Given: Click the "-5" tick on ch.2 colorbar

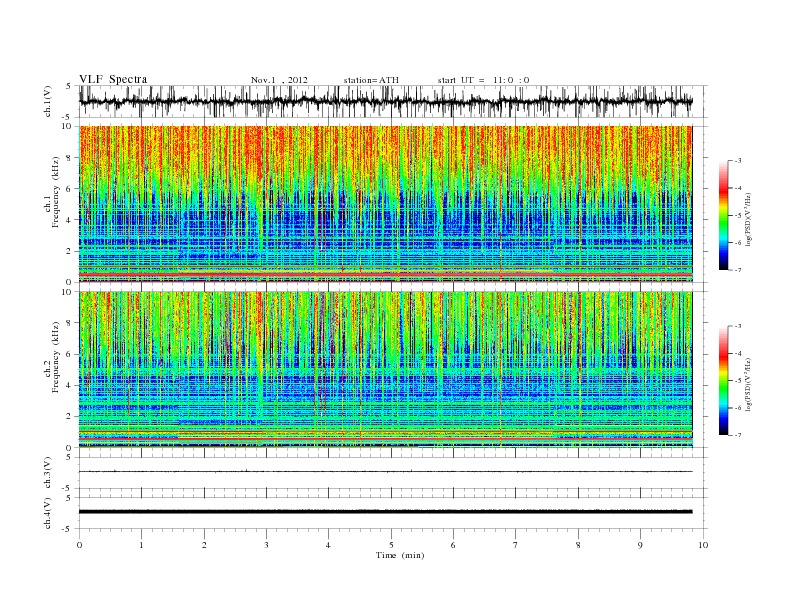Looking at the screenshot, I should (738, 381).
